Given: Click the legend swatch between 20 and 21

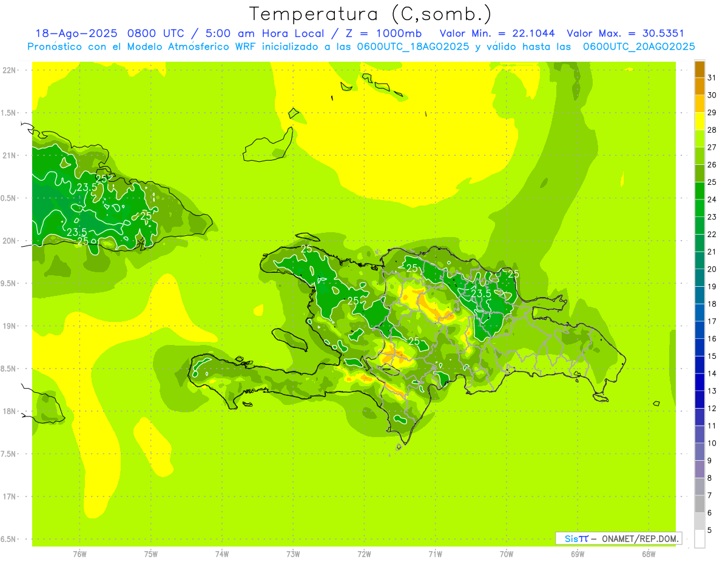Looking at the screenshot, I should point(699,261).
